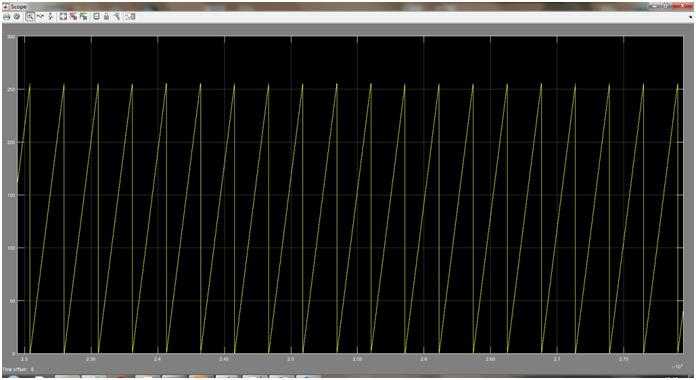Click the Print icon in Scope toolbar
The image size is (696, 380).
click(x=7, y=17)
